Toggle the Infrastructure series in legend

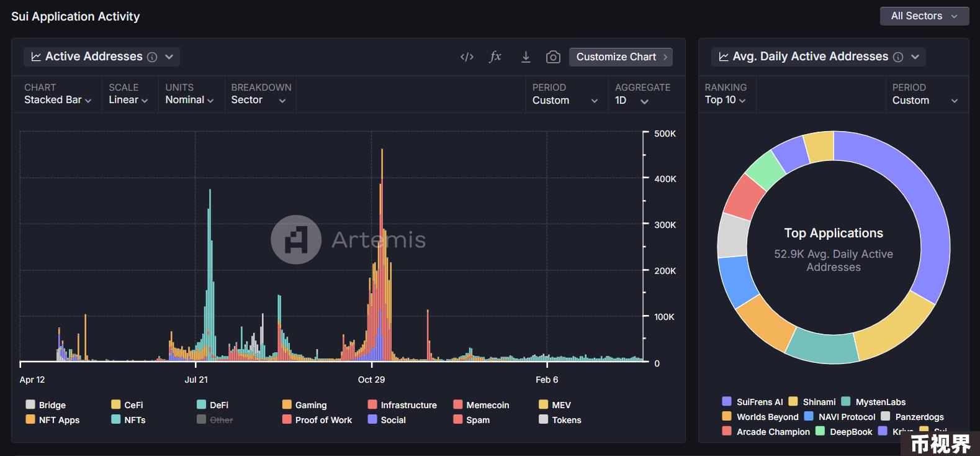point(402,405)
